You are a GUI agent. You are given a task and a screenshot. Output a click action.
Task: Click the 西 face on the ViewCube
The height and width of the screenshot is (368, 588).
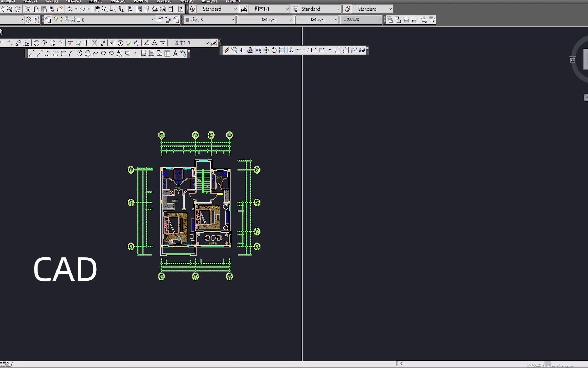573,60
